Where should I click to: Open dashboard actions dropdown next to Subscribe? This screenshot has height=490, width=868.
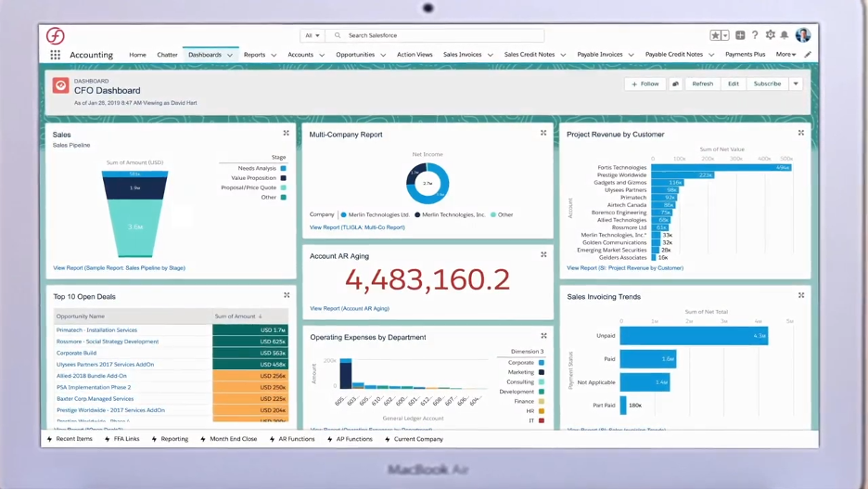click(x=796, y=84)
